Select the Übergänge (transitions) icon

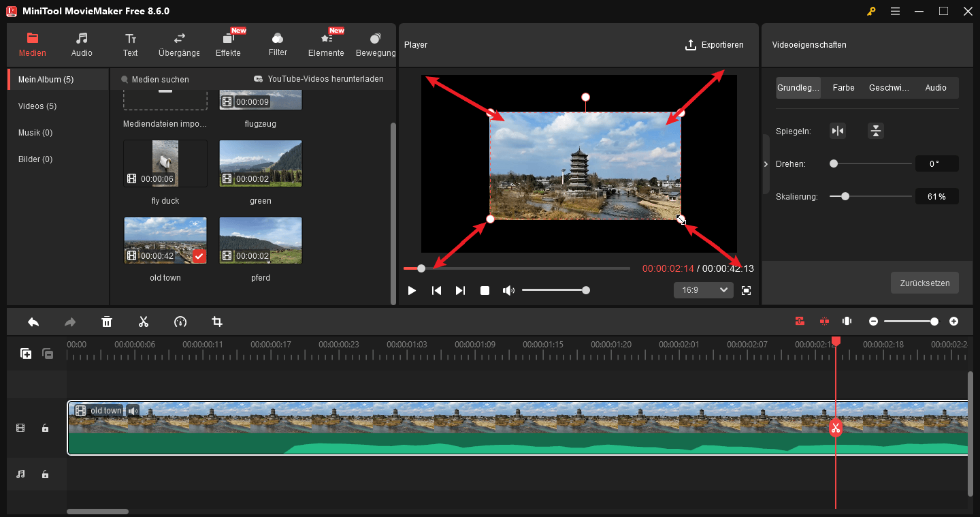click(178, 44)
